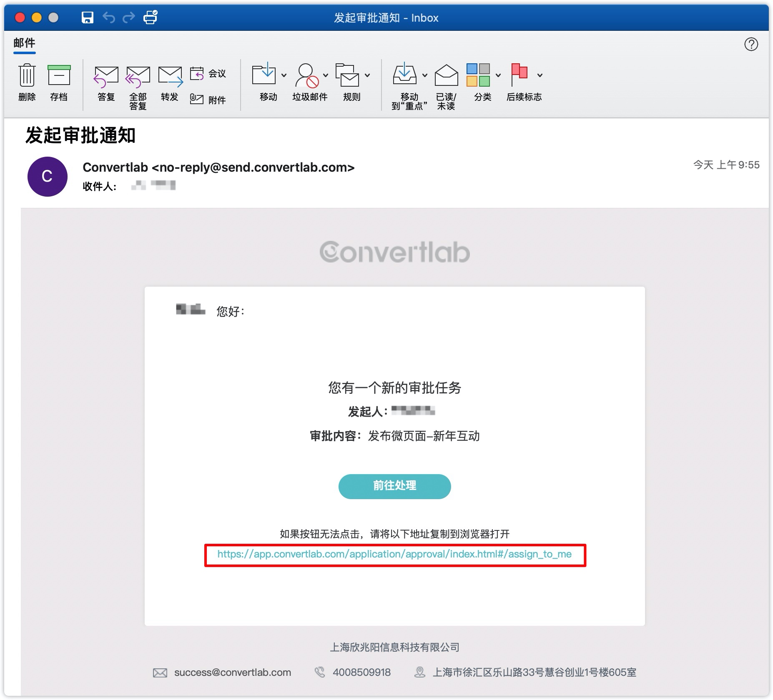This screenshot has width=773, height=700.
Task: Expand the Move (移动) dropdown arrow
Action: [x=284, y=75]
